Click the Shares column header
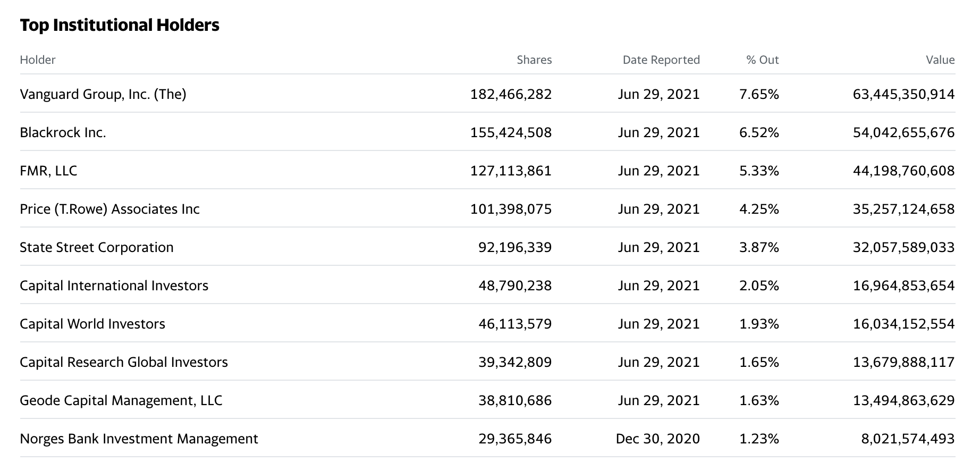 tap(534, 60)
